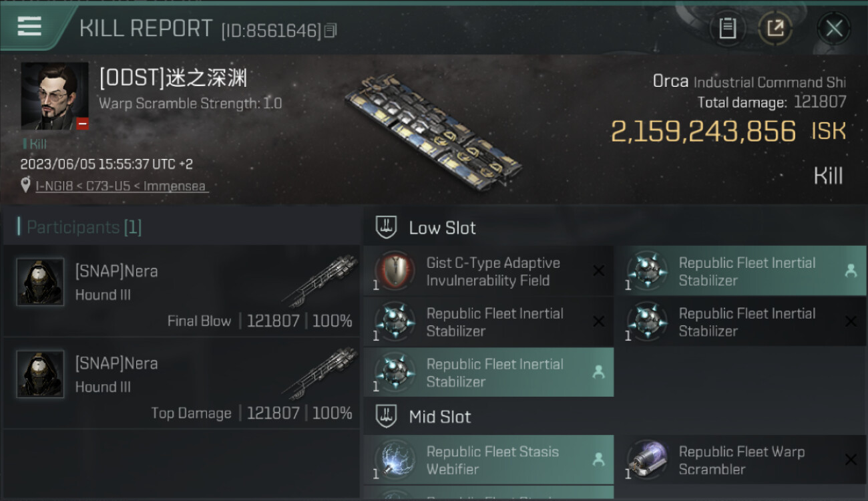Click the Republic Fleet Warp Scrambler icon

648,460
